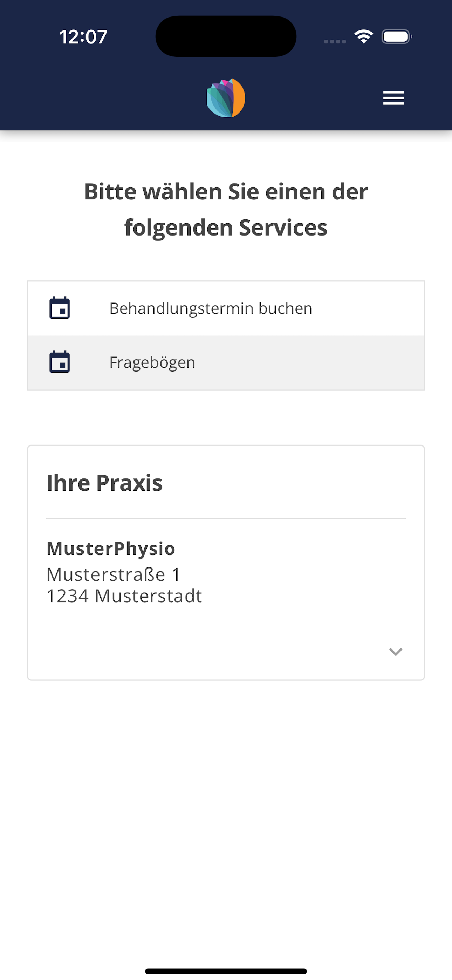Tap the battery indicator icon
Image resolution: width=452 pixels, height=980 pixels.
(x=397, y=36)
